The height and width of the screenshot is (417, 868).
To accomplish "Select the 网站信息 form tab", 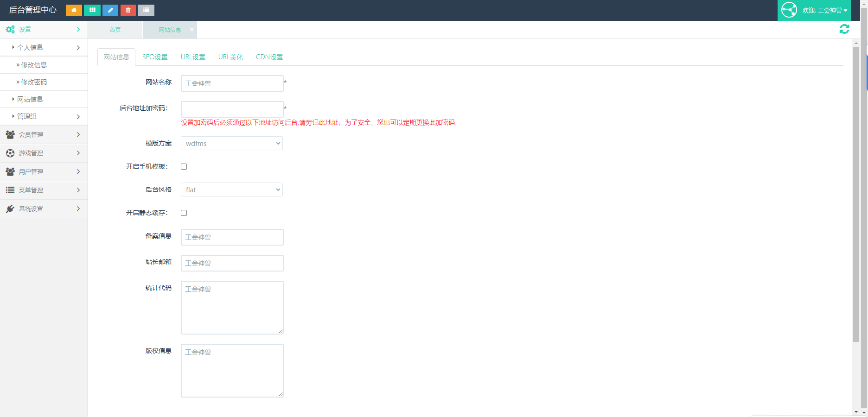I will [x=116, y=57].
